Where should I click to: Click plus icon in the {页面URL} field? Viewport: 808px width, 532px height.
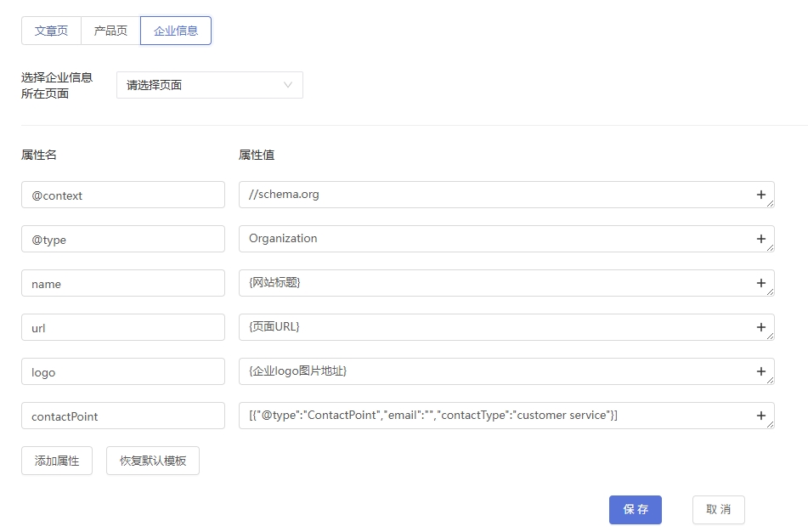760,327
